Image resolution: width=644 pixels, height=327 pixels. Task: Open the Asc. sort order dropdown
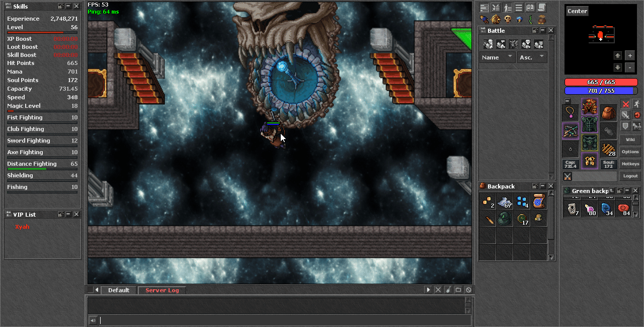pyautogui.click(x=532, y=57)
